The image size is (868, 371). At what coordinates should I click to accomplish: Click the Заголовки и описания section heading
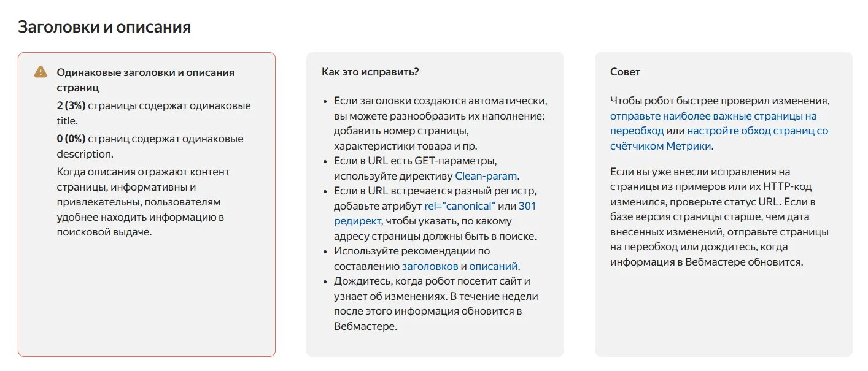(x=104, y=27)
